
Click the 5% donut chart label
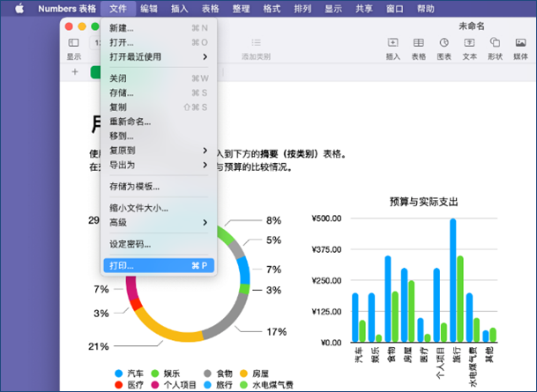pyautogui.click(x=273, y=240)
